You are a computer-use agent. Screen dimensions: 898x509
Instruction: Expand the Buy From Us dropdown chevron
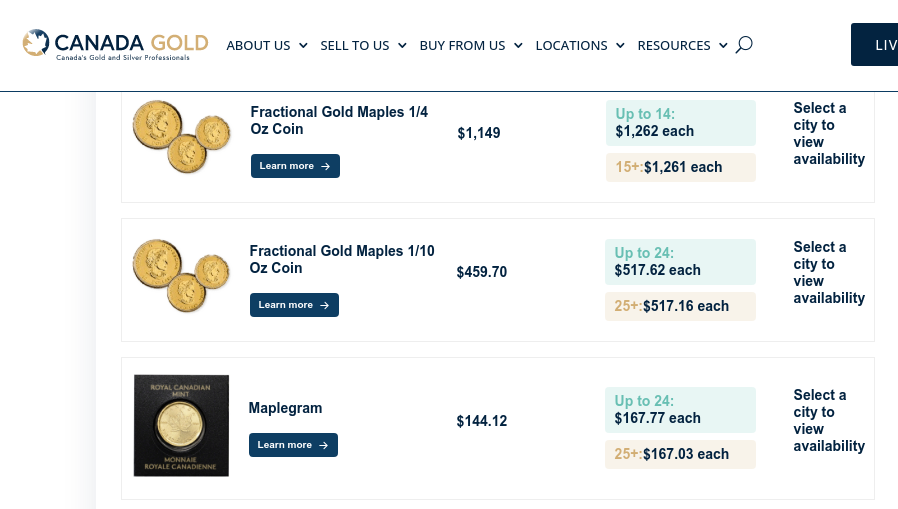(518, 46)
